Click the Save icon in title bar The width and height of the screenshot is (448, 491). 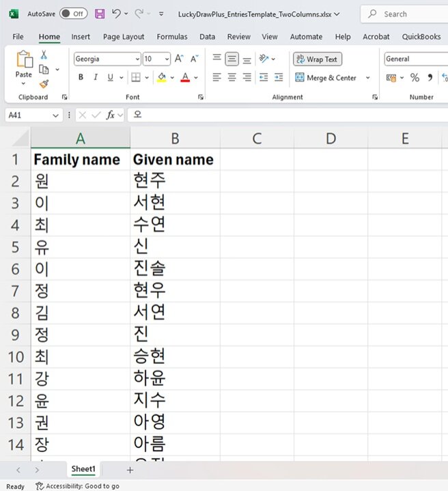[100, 14]
